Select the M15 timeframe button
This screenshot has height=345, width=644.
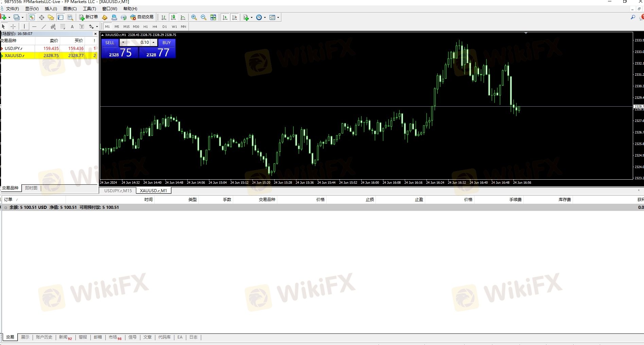pyautogui.click(x=126, y=26)
